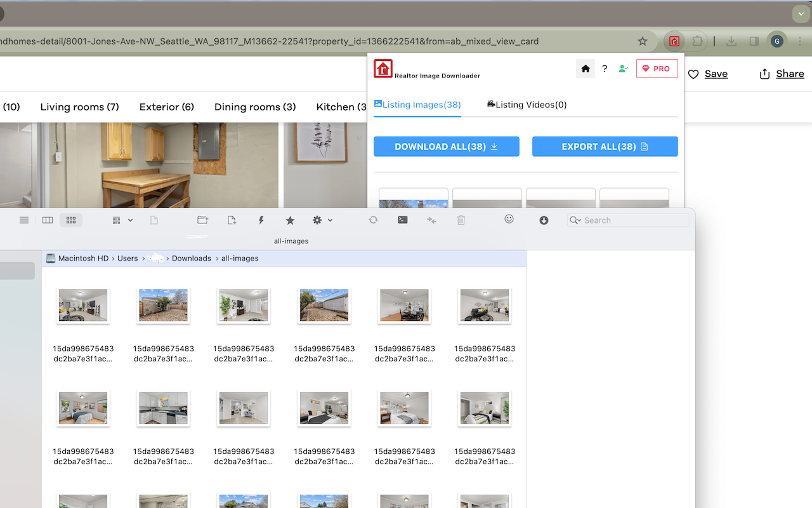This screenshot has width=812, height=508.
Task: Click the framed leaf art listing photo
Action: pos(325,164)
